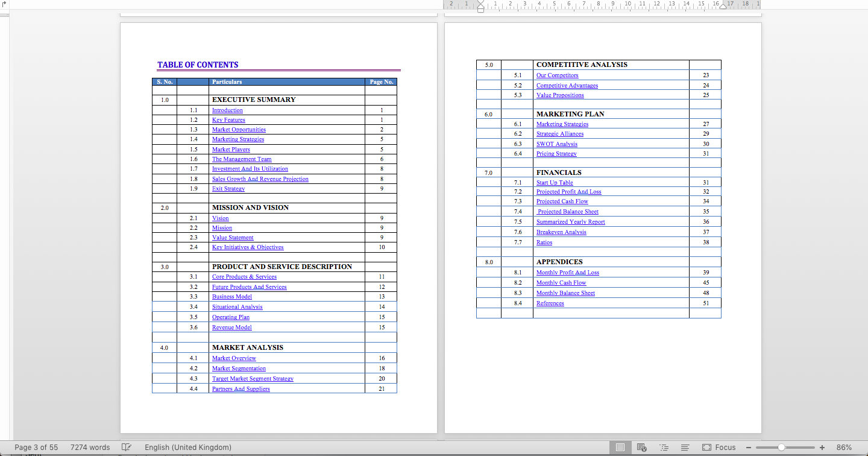Switch to Outline view icon
The width and height of the screenshot is (868, 456).
[x=664, y=448]
